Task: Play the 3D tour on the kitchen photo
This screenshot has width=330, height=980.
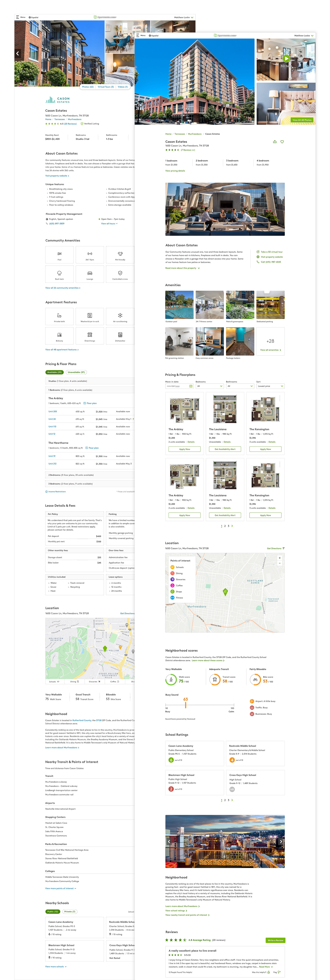Action: click(286, 59)
